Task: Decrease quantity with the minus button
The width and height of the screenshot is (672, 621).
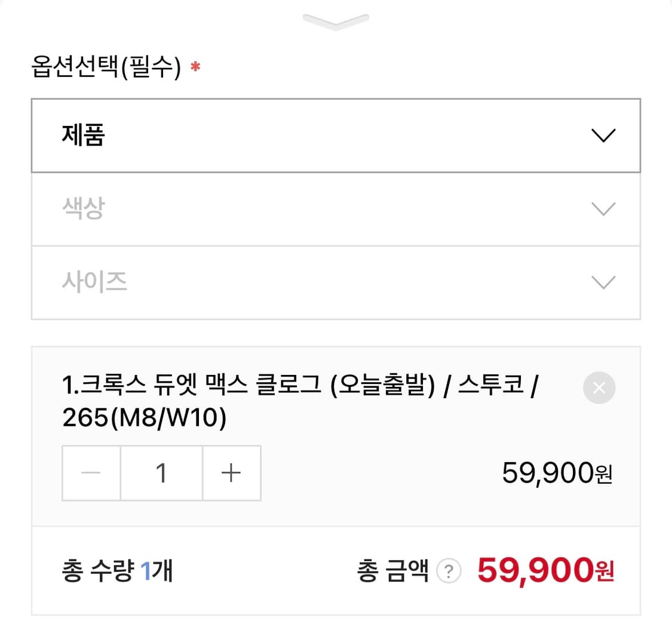Action: pos(91,473)
